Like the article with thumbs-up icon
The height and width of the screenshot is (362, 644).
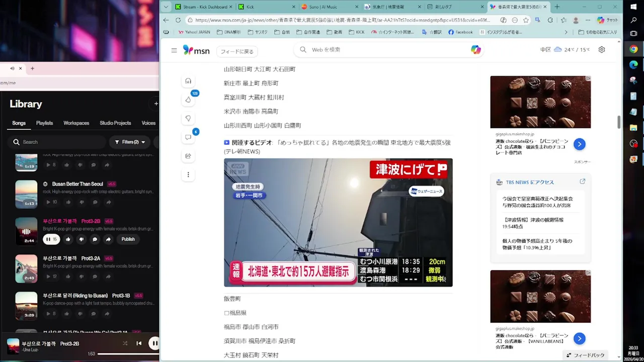(188, 100)
